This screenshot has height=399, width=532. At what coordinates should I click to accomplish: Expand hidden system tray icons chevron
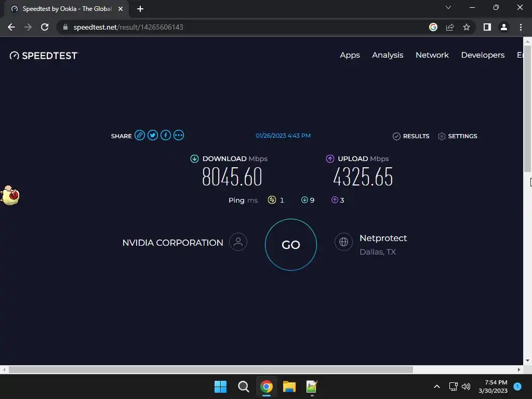(x=437, y=387)
